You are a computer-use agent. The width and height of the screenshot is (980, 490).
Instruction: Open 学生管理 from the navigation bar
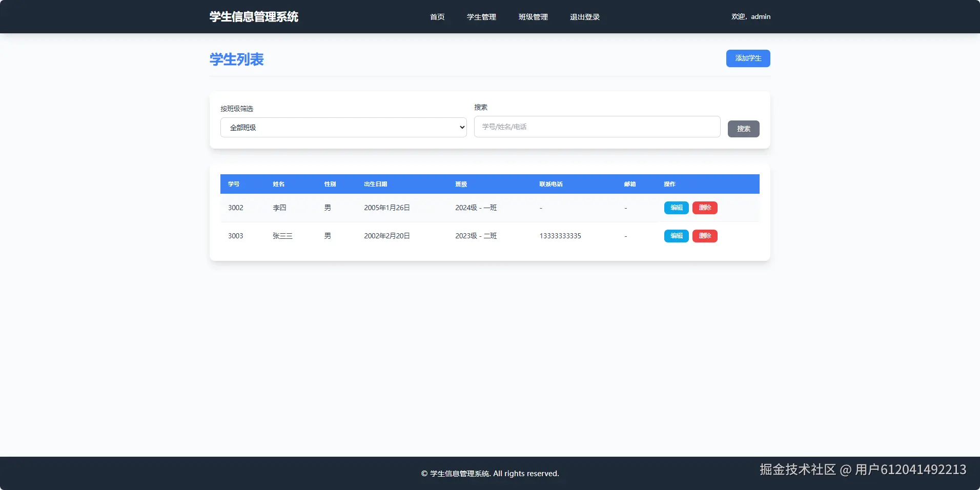click(x=480, y=16)
